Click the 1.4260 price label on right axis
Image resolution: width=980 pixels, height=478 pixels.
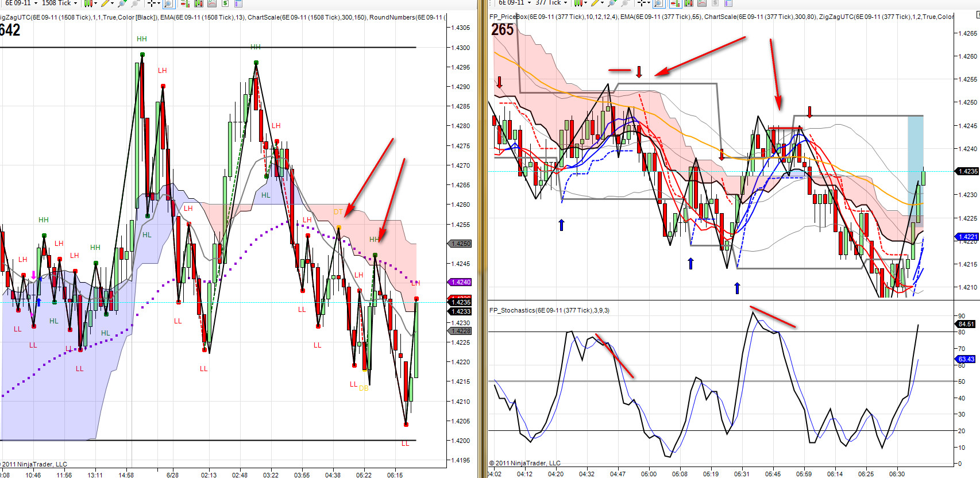(x=967, y=56)
